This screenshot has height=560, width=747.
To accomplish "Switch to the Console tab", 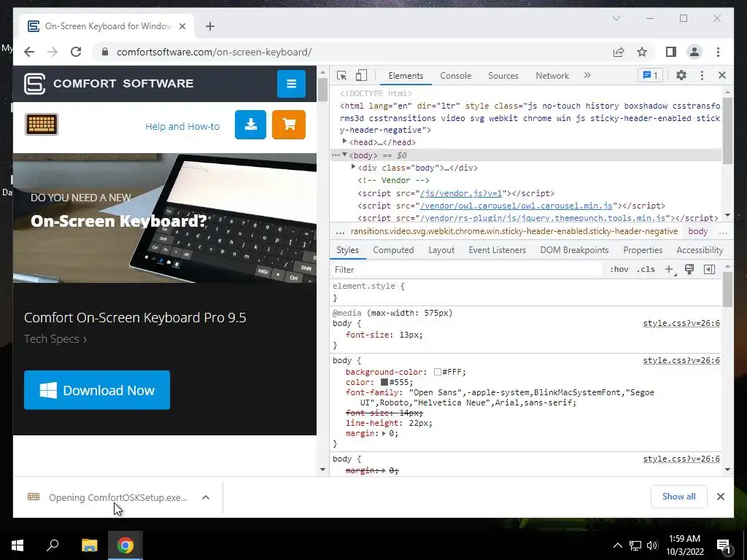I will 455,76.
